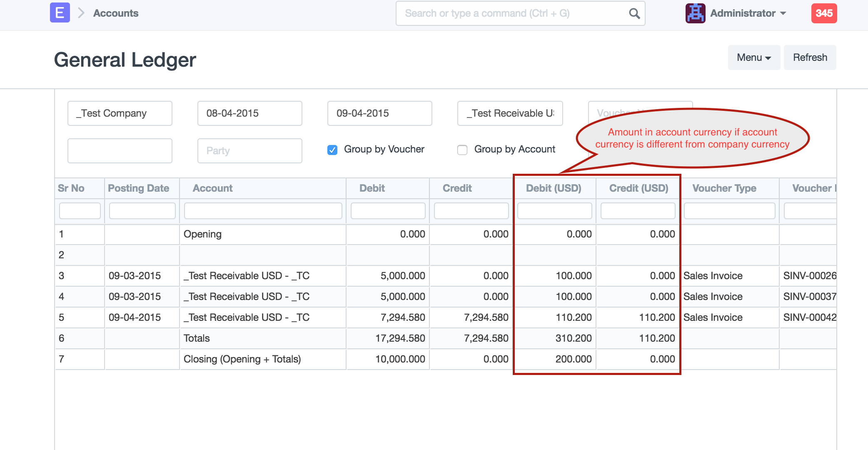Click the breadcrumb chevron arrow
The height and width of the screenshot is (450, 868).
(x=81, y=13)
